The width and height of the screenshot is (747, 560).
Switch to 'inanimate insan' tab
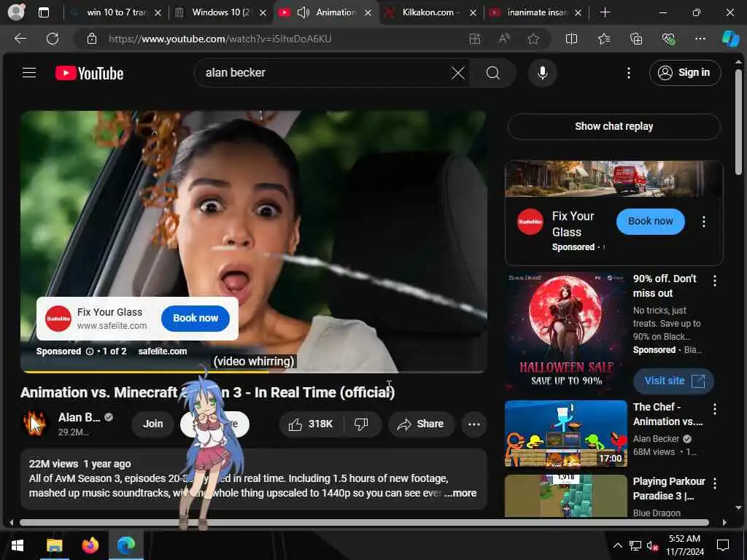coord(536,12)
